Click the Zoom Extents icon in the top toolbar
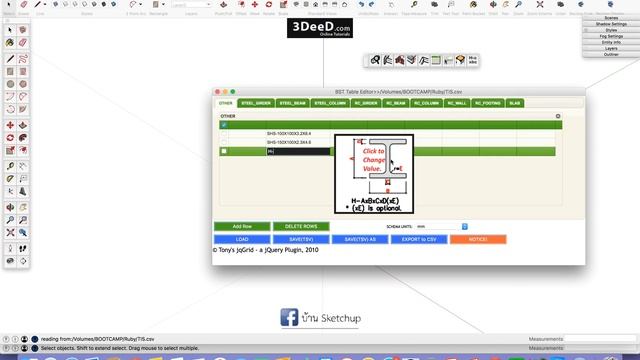The height and width of the screenshot is (360, 640). point(540,4)
